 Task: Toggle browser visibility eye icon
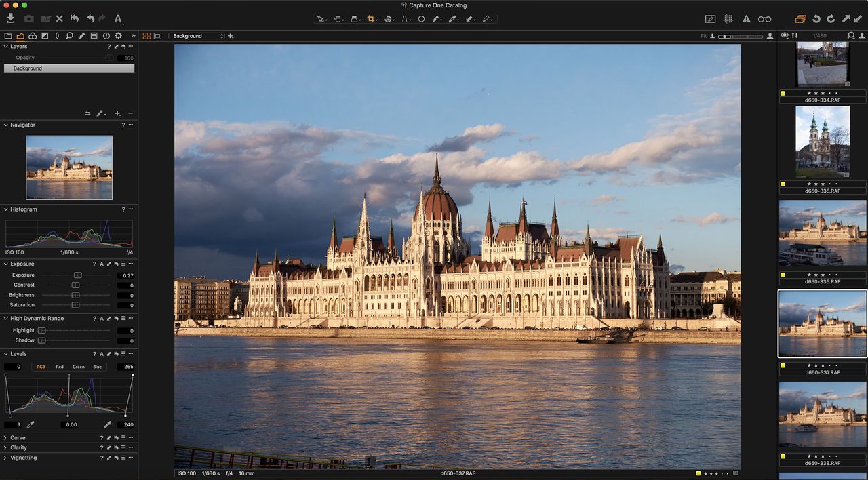pyautogui.click(x=785, y=35)
